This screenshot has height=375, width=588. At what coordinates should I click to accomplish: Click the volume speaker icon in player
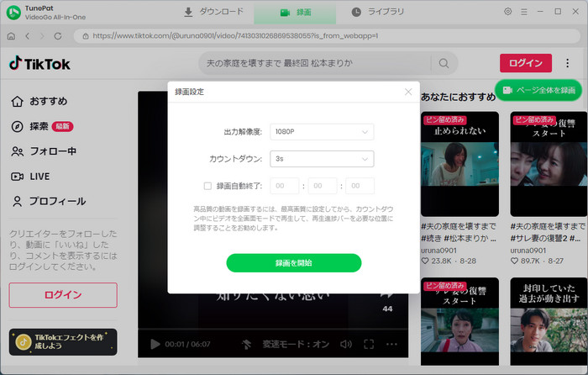point(346,344)
